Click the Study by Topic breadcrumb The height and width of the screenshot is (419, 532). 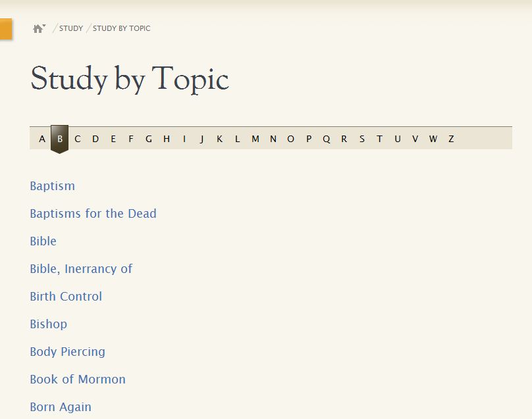click(x=121, y=28)
